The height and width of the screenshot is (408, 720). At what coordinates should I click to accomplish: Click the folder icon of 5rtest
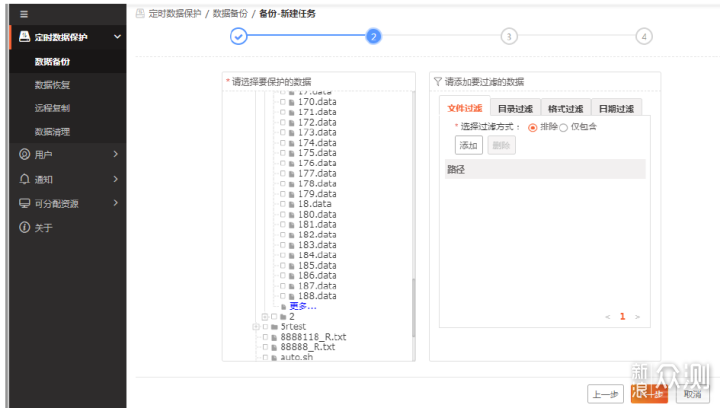coord(275,327)
